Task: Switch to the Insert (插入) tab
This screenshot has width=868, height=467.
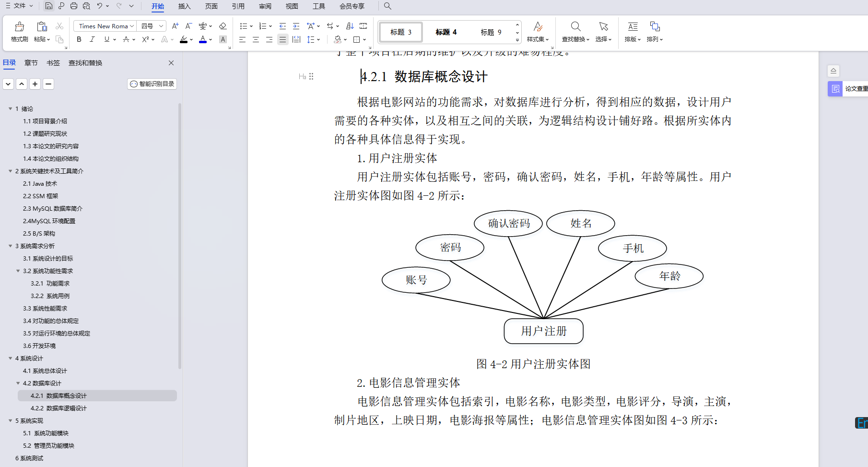Action: pos(184,6)
